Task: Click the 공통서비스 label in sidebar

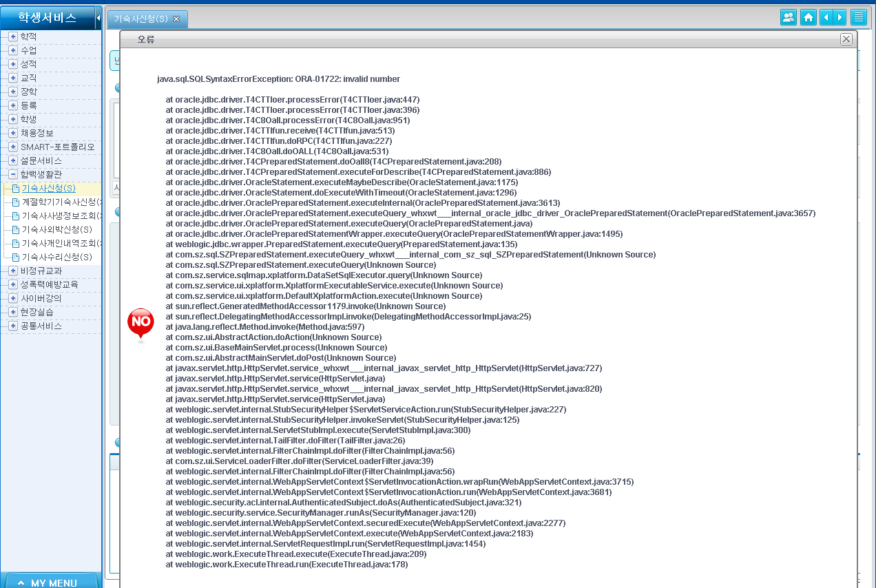Action: 41,326
